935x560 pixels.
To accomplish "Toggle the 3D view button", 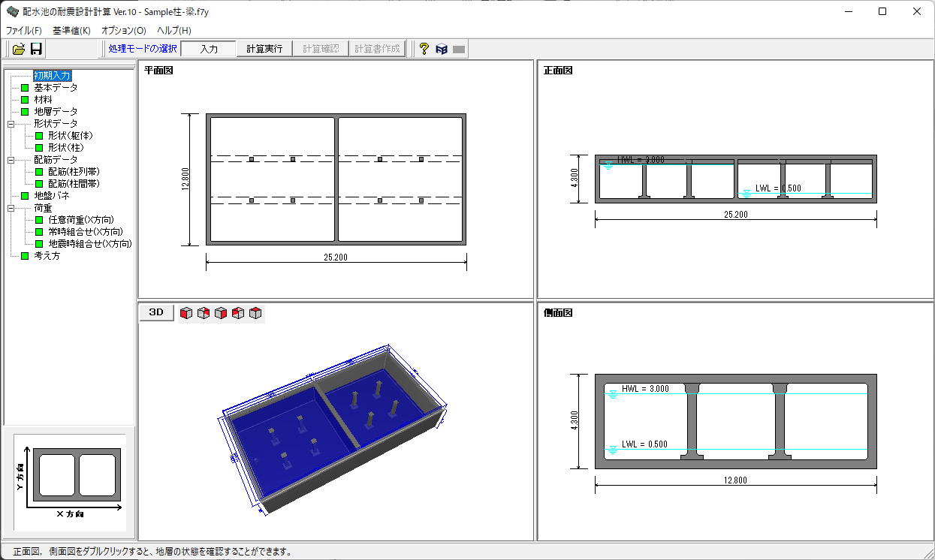I will 156,313.
